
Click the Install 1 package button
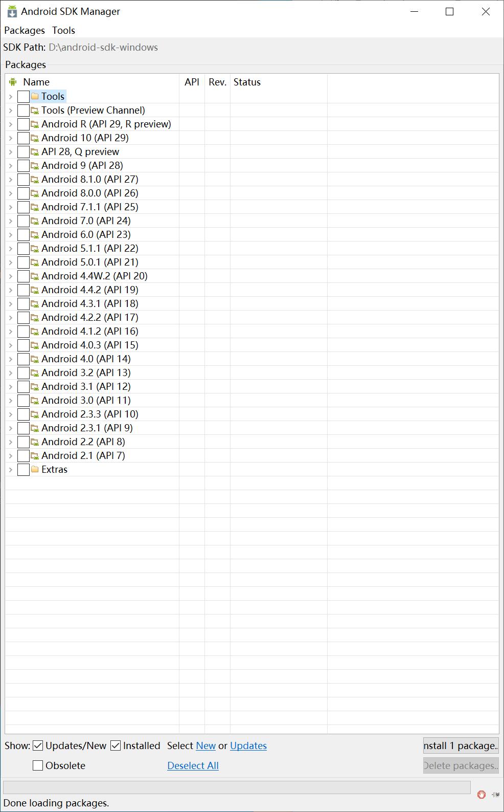(461, 745)
